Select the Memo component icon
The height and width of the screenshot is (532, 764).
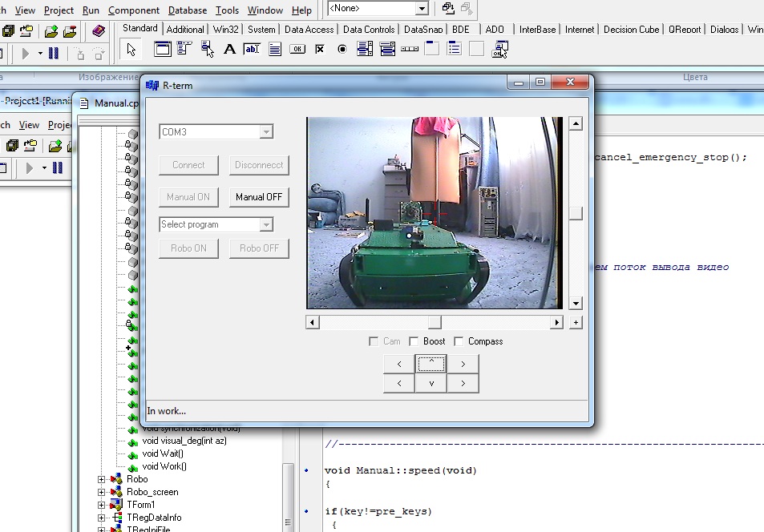tap(275, 50)
